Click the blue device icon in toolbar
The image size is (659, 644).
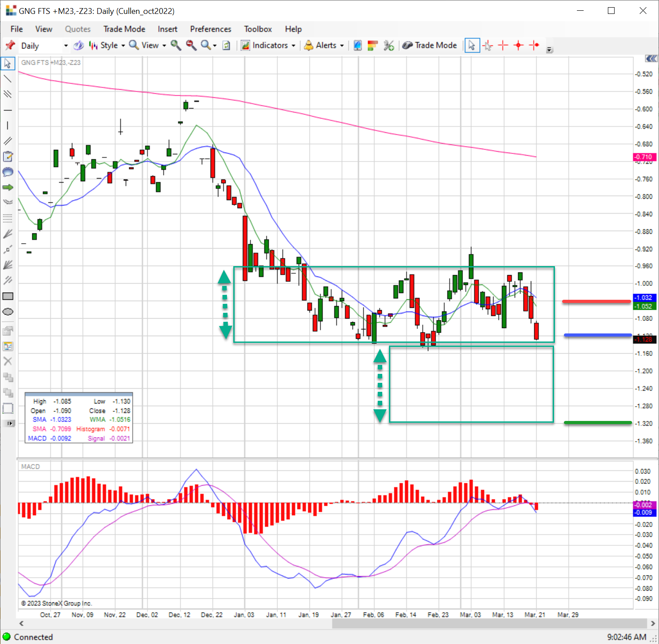coord(358,45)
